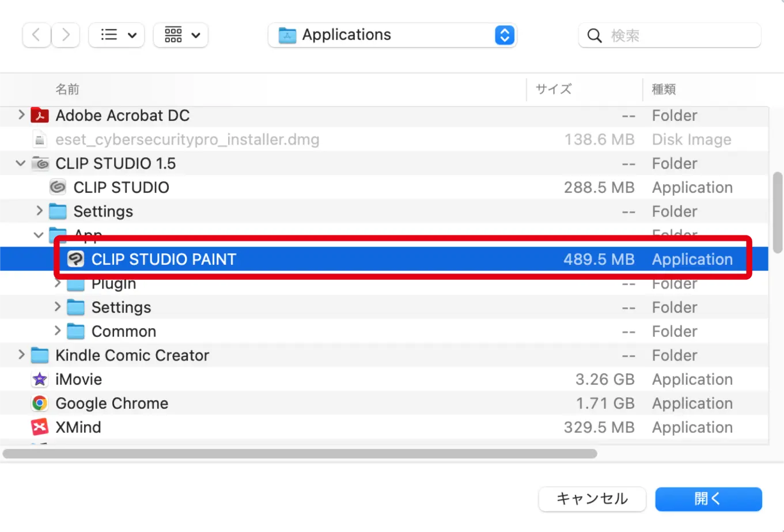The width and height of the screenshot is (784, 532).
Task: Collapse the CLIP STUDIO 1.5 folder
Action: pyautogui.click(x=21, y=164)
